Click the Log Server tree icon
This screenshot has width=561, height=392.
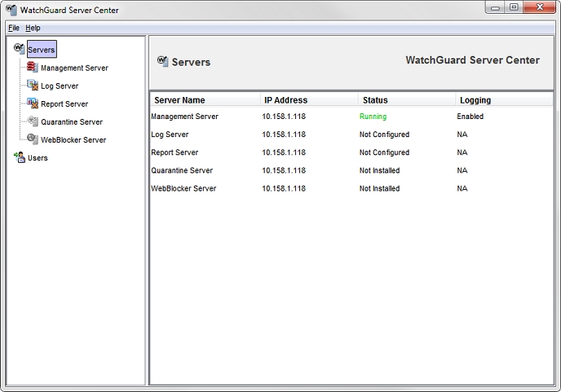pos(33,86)
